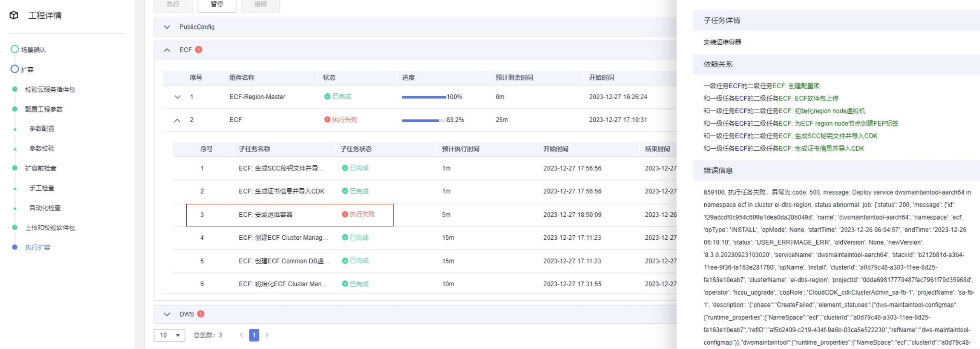The image size is (980, 349).
Task: Click the 子任务详情 panel heading
Action: coord(722,20)
